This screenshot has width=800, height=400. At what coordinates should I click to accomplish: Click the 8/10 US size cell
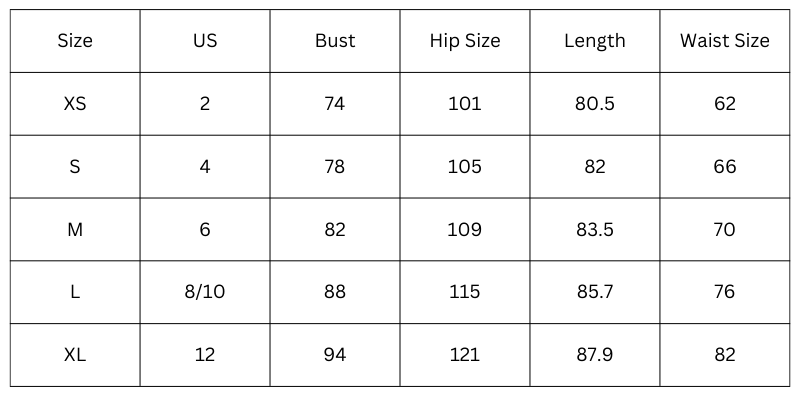[205, 292]
